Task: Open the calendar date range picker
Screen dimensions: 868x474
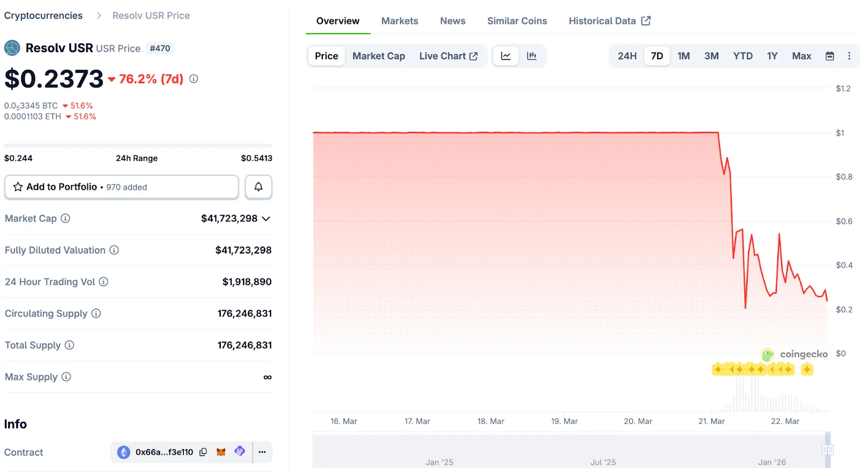Action: pos(829,56)
